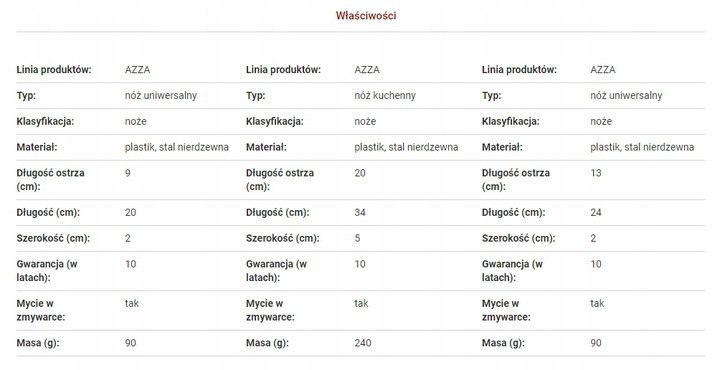Click middle column Klasyfikacja label
Image resolution: width=720 pixels, height=370 pixels.
coord(275,122)
